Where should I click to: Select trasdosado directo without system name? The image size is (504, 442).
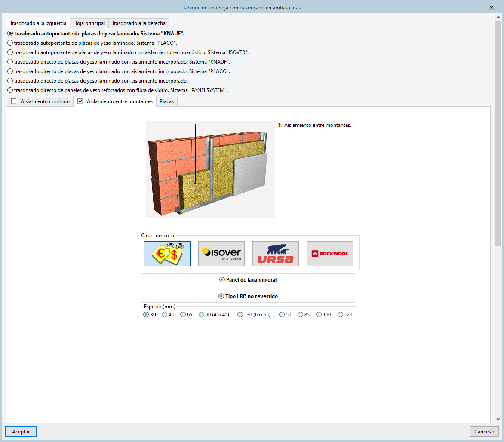(98, 81)
